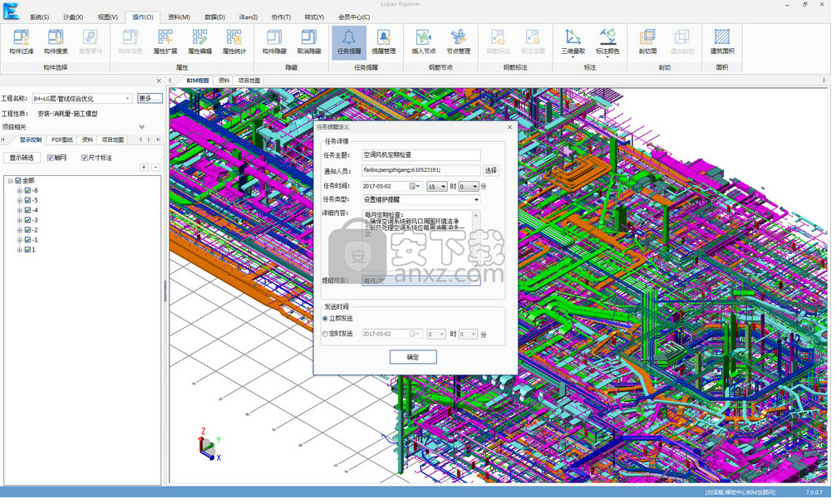Click the Luban Explorer logo icon

point(11,11)
